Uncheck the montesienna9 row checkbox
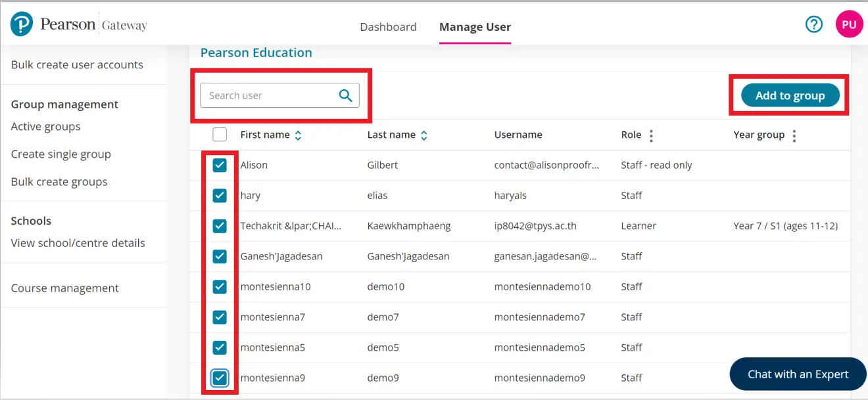 pos(220,378)
